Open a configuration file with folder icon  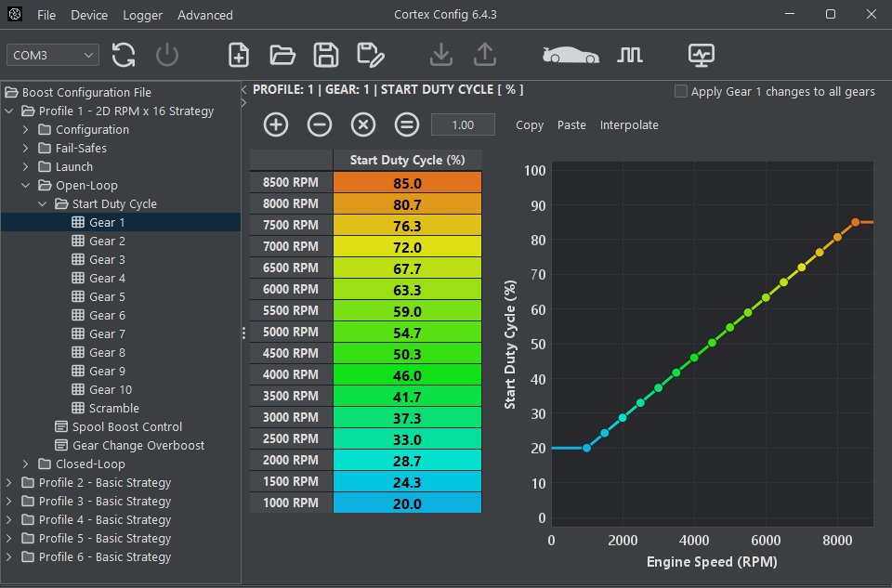pyautogui.click(x=282, y=55)
